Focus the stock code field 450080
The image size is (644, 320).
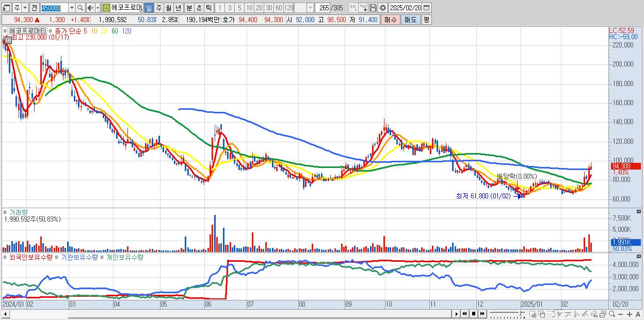click(x=54, y=8)
